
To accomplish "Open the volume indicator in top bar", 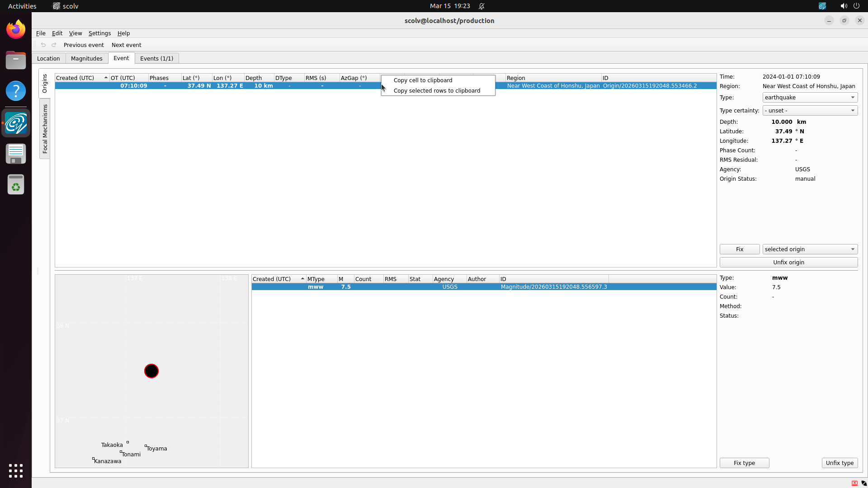I will point(844,6).
